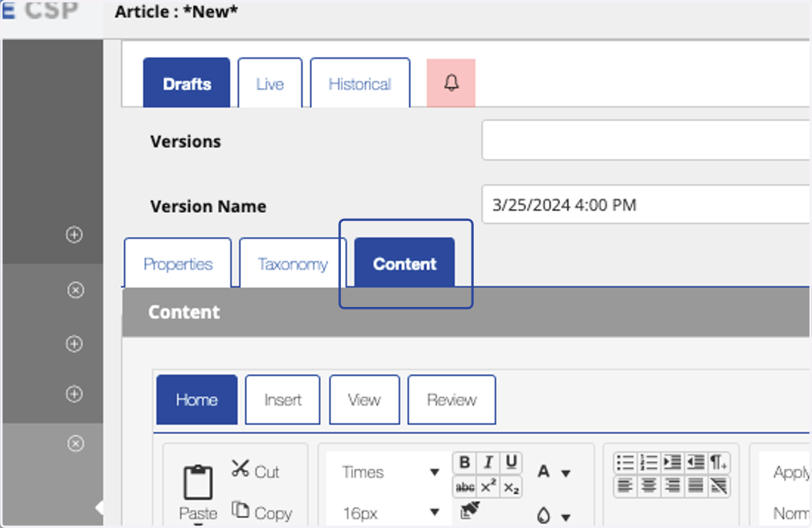The height and width of the screenshot is (528, 812).
Task: Open the Insert ribbon tab
Action: 283,400
